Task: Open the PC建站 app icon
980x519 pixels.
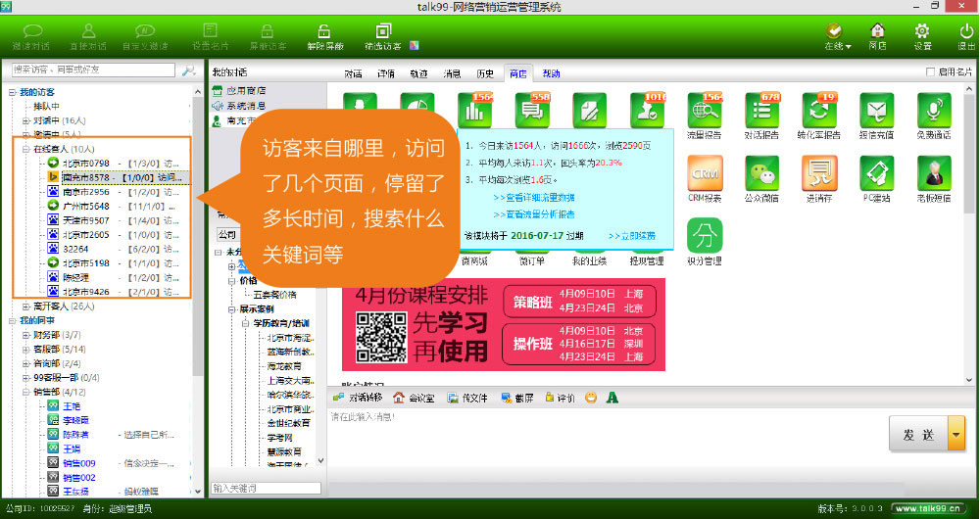Action: pos(877,173)
